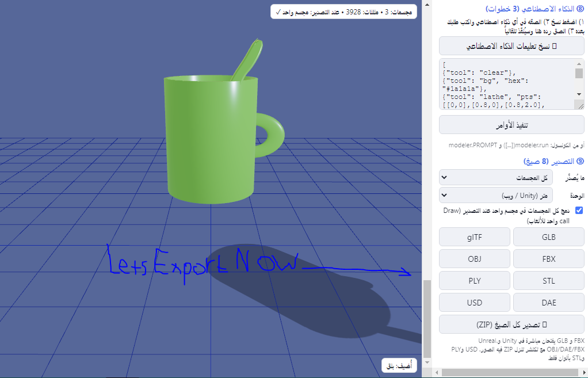Click the green mug in the viewport
The height and width of the screenshot is (378, 588).
click(x=211, y=139)
